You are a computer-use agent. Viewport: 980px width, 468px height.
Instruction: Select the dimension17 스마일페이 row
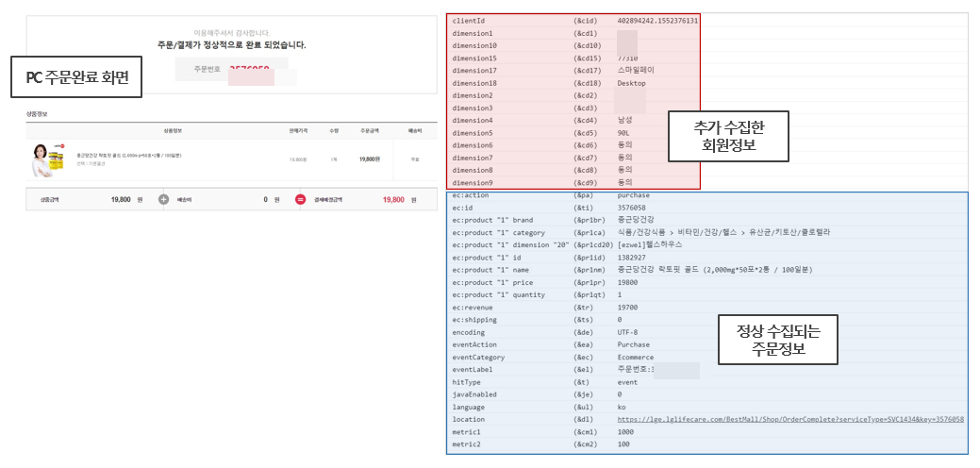point(574,70)
